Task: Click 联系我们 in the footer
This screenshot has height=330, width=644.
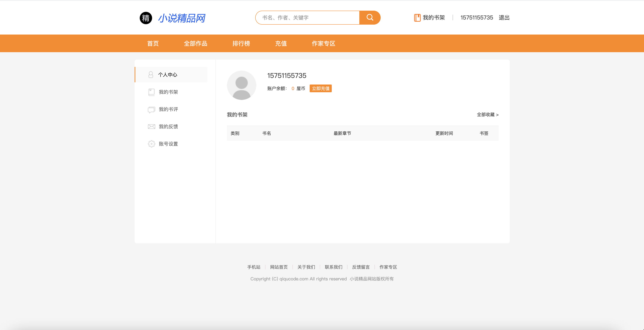Action: pyautogui.click(x=333, y=267)
